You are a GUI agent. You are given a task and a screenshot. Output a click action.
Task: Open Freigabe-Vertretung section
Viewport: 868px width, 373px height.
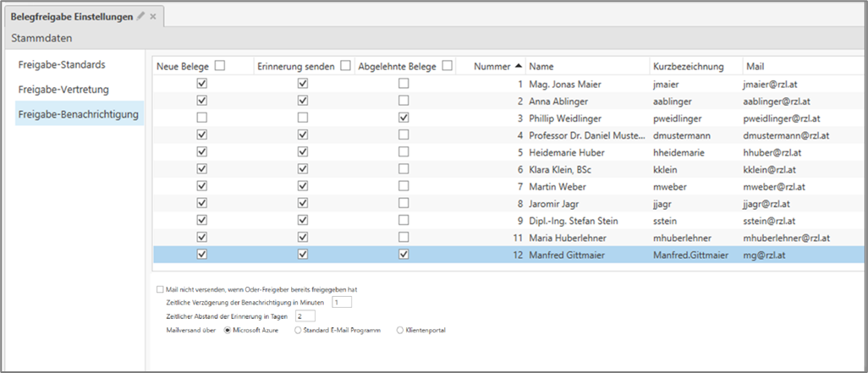63,89
